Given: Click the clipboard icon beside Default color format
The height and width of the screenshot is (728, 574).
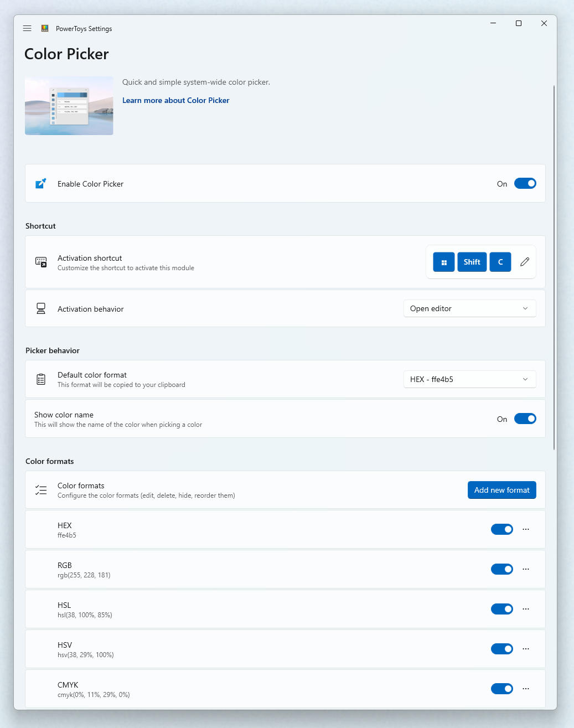Looking at the screenshot, I should tap(41, 379).
